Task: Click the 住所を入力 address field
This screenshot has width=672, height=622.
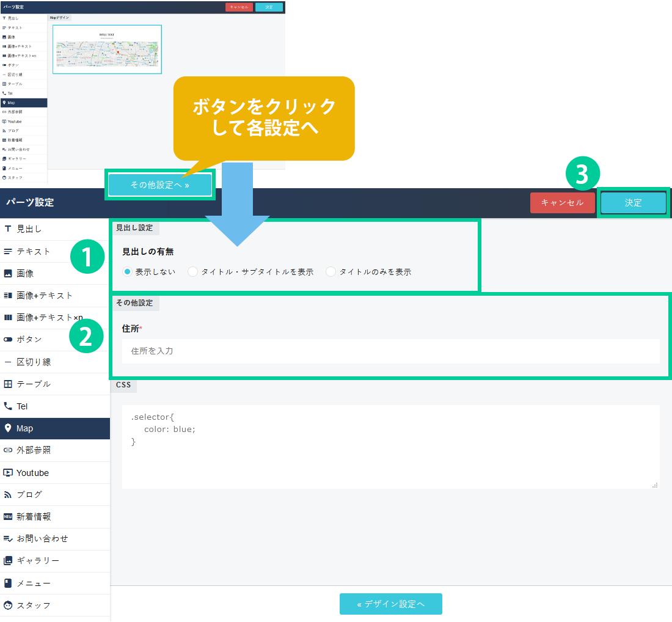Action: tap(390, 351)
